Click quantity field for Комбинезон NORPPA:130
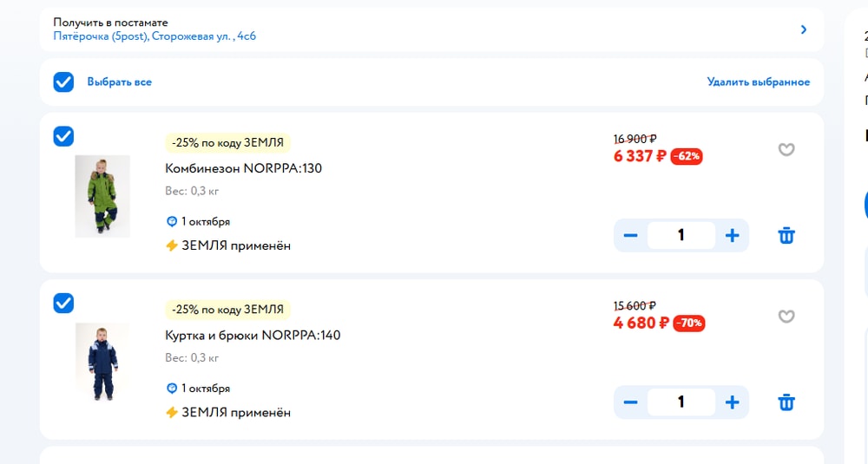 point(681,235)
